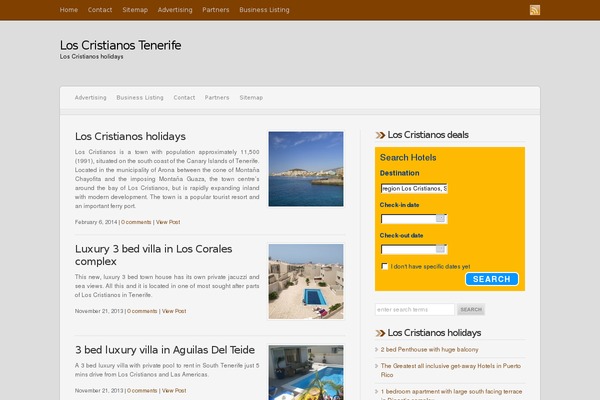
Task: Click View Post for Los Corales villa
Action: (x=174, y=311)
